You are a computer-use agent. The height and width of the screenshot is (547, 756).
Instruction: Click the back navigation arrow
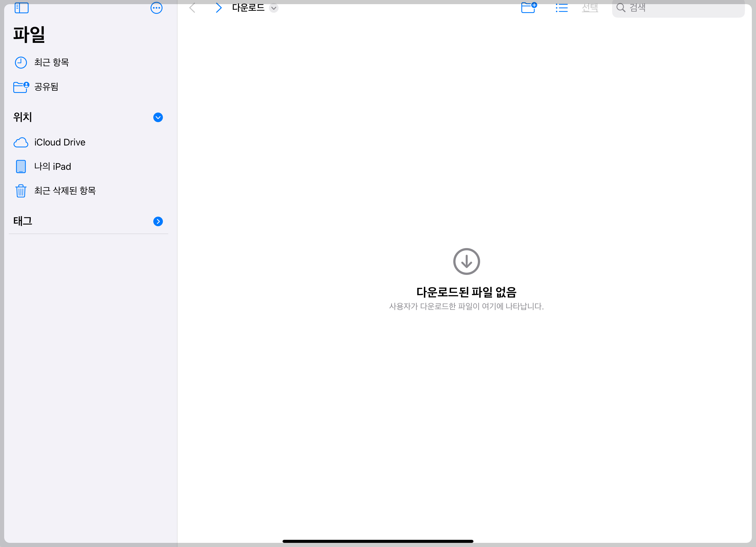192,7
